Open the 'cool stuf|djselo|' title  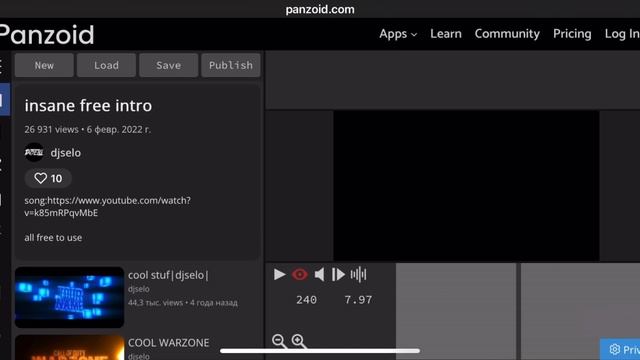(168, 275)
